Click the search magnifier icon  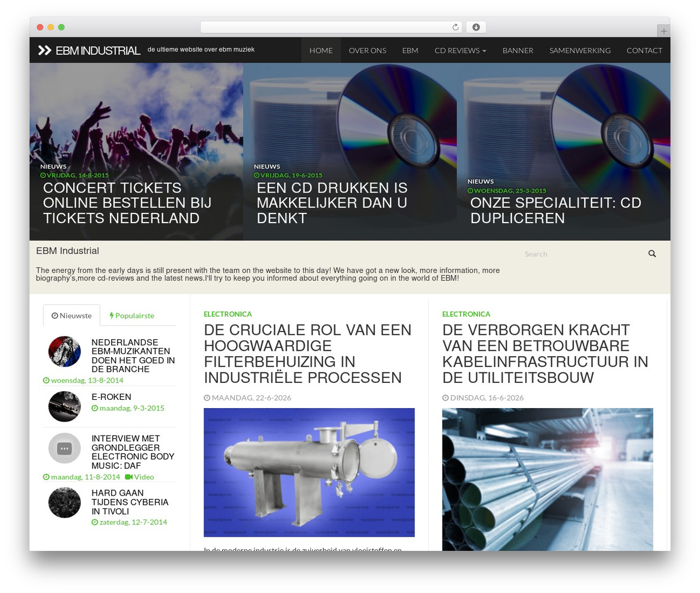pyautogui.click(x=652, y=254)
